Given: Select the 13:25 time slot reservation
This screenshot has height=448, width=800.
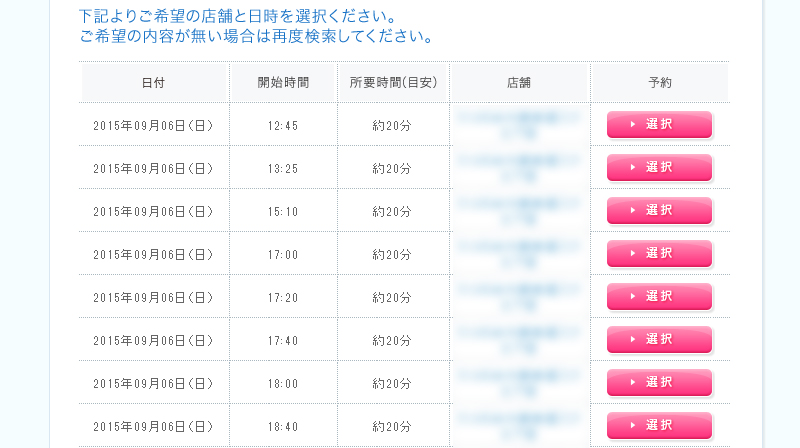Looking at the screenshot, I should [659, 167].
